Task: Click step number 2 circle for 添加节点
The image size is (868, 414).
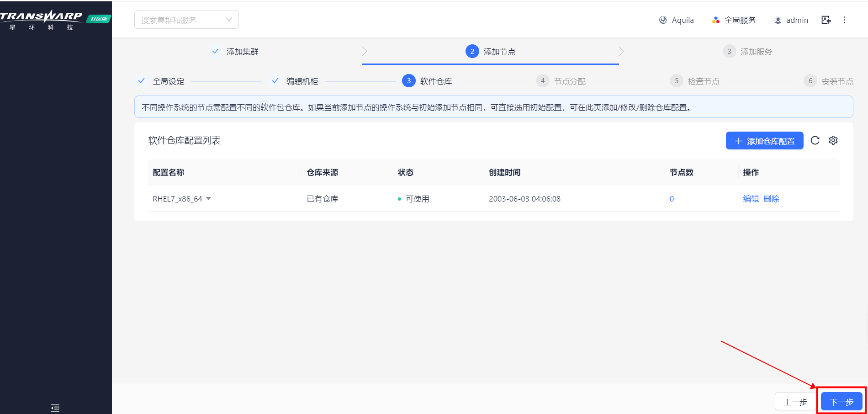Action: tap(472, 51)
